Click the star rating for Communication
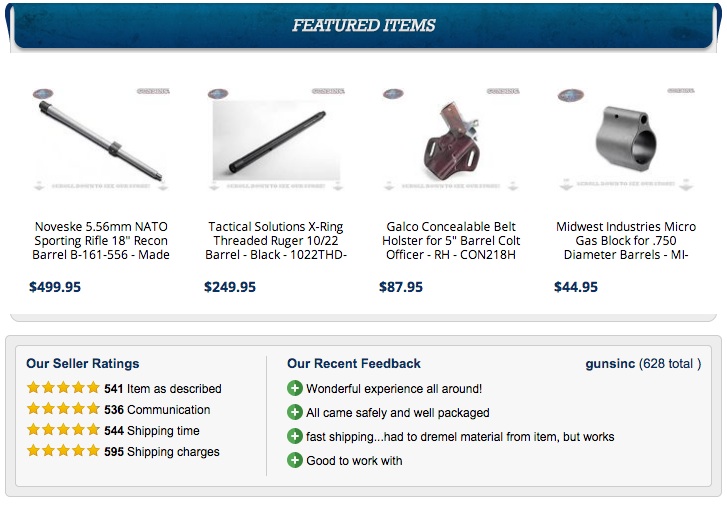This screenshot has width=727, height=509. coord(63,409)
